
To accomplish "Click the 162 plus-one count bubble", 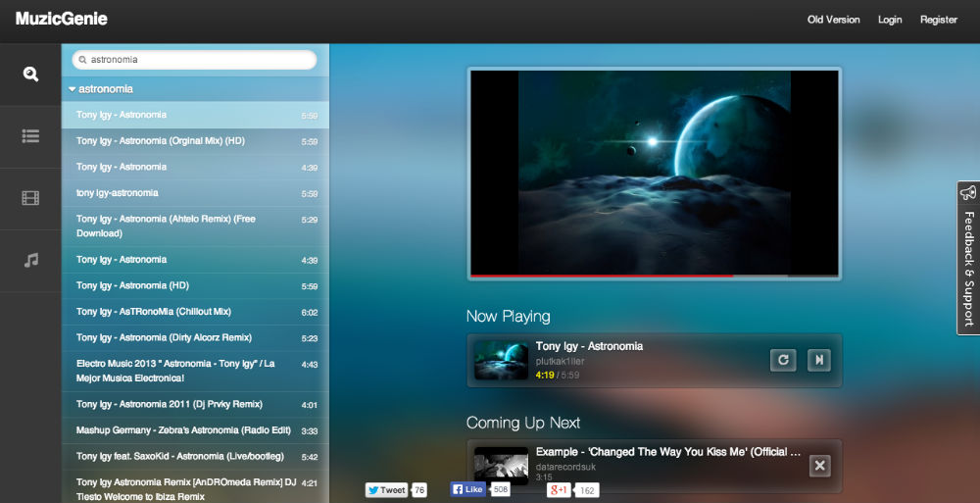I will pyautogui.click(x=587, y=490).
